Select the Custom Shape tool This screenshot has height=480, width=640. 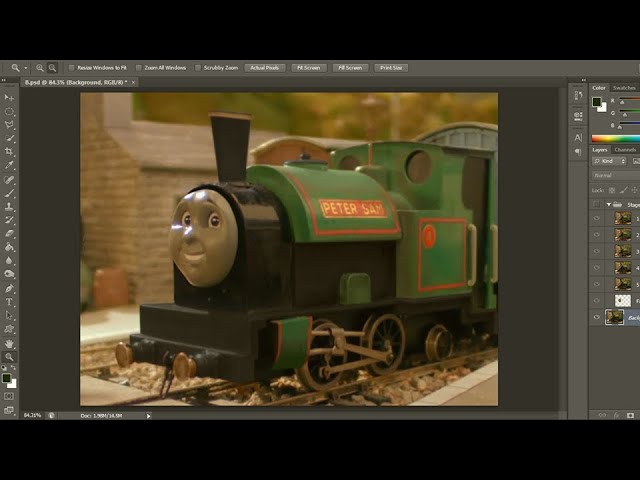click(x=9, y=329)
